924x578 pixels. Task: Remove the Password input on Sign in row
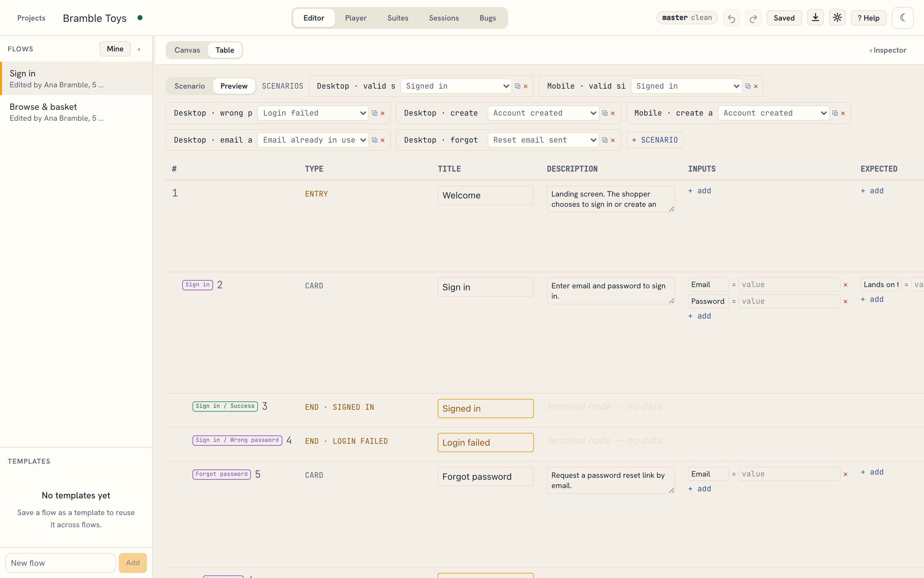coord(845,302)
